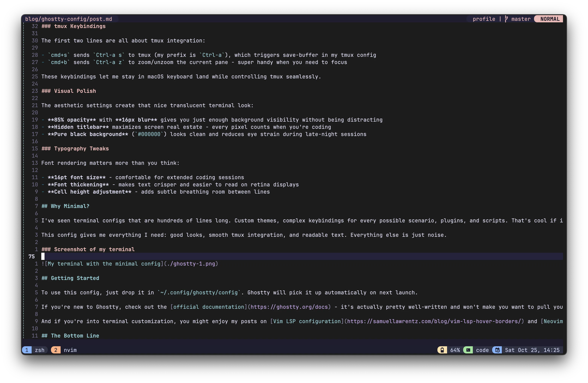The height and width of the screenshot is (383, 588).
Task: Switch to the "zsh" tmux window
Action: [40, 350]
